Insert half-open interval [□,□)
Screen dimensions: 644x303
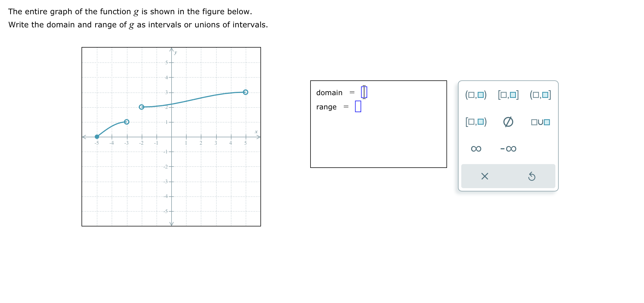[476, 122]
